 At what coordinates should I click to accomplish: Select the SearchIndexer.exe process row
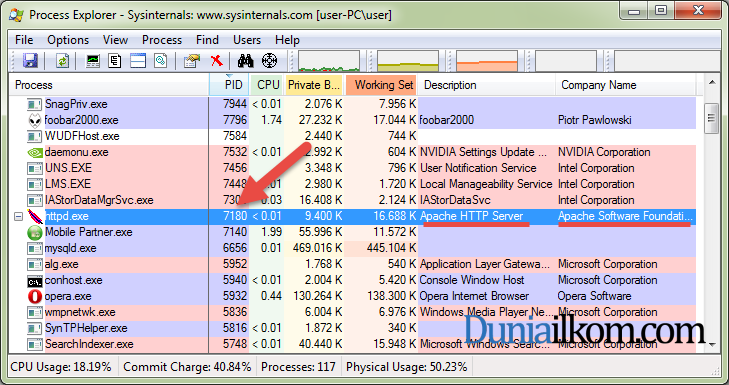(x=352, y=345)
